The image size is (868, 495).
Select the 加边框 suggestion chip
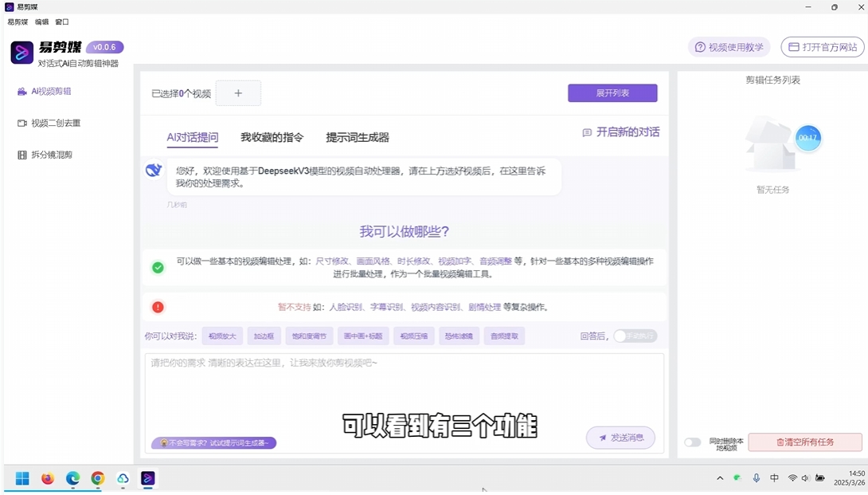coord(264,336)
